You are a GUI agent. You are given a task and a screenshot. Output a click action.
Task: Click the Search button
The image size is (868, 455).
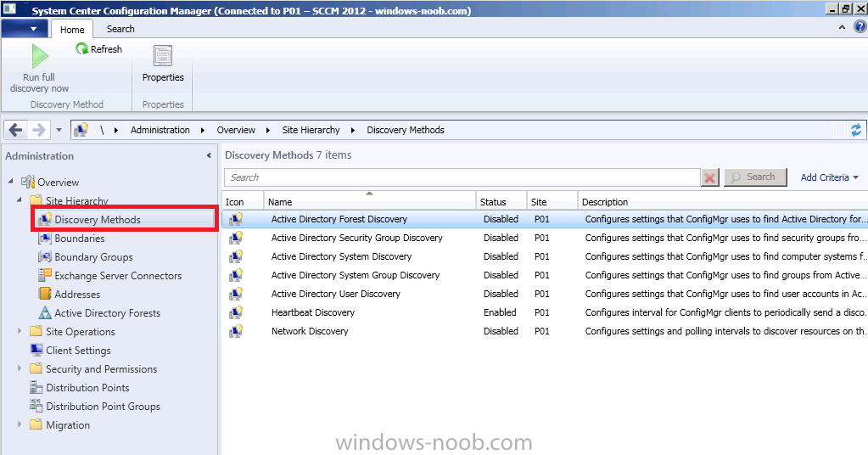[755, 177]
